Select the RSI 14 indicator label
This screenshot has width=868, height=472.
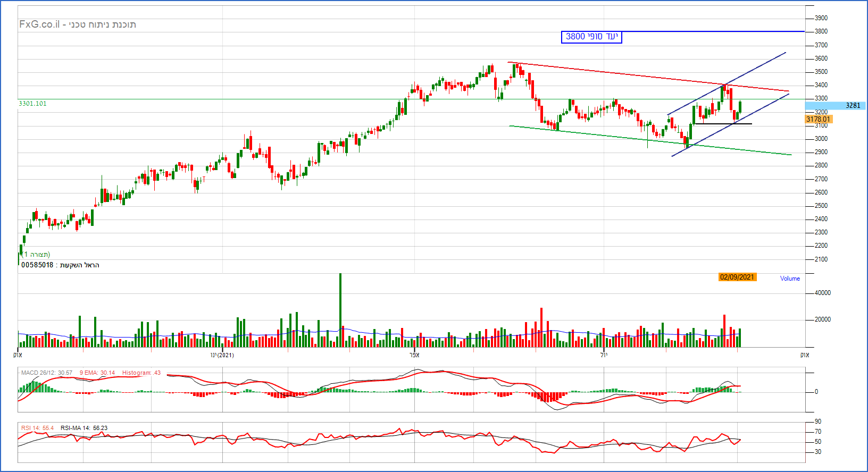pyautogui.click(x=37, y=428)
